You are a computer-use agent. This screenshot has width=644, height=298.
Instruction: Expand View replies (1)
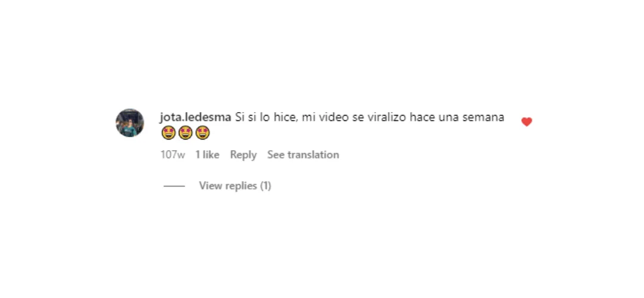coord(235,186)
